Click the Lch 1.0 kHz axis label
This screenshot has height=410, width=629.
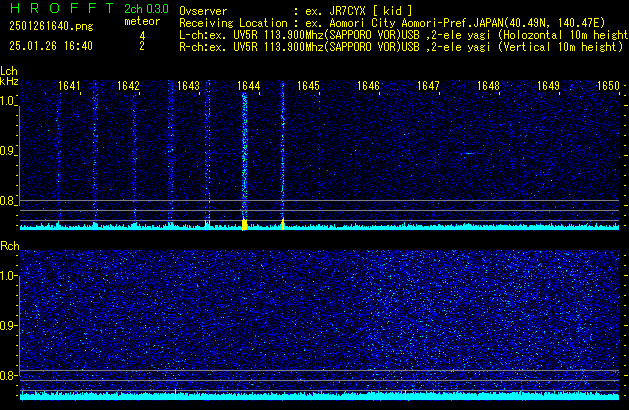pyautogui.click(x=7, y=101)
